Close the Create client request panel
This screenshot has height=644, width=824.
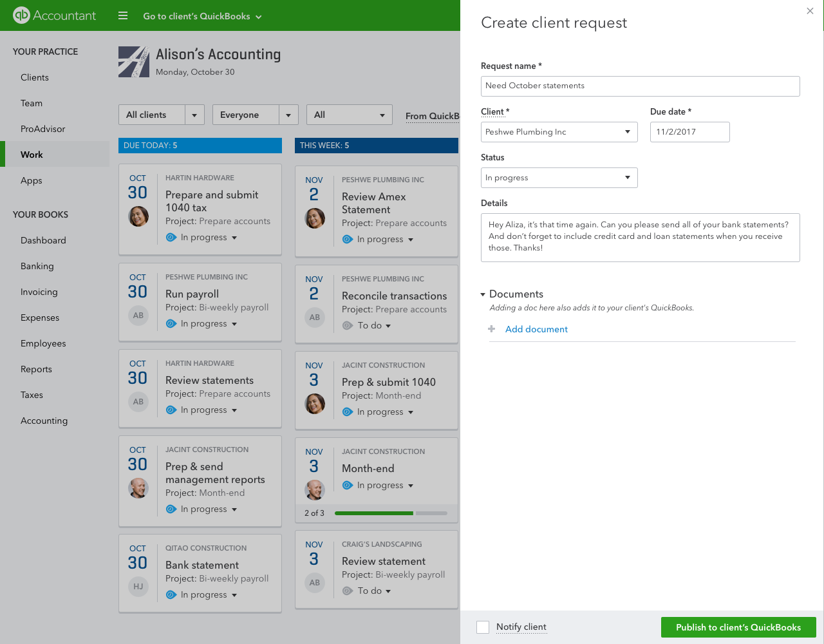click(x=810, y=11)
